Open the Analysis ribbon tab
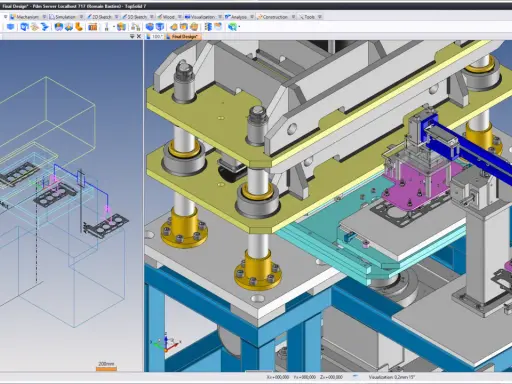512x384 pixels. (x=236, y=17)
